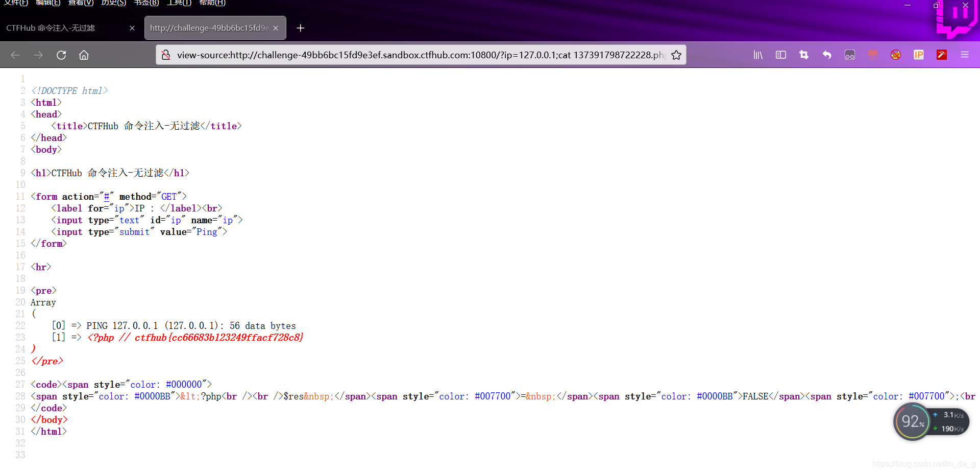Close the CTFHub 命令注入-无过滤 tab

coord(132,28)
